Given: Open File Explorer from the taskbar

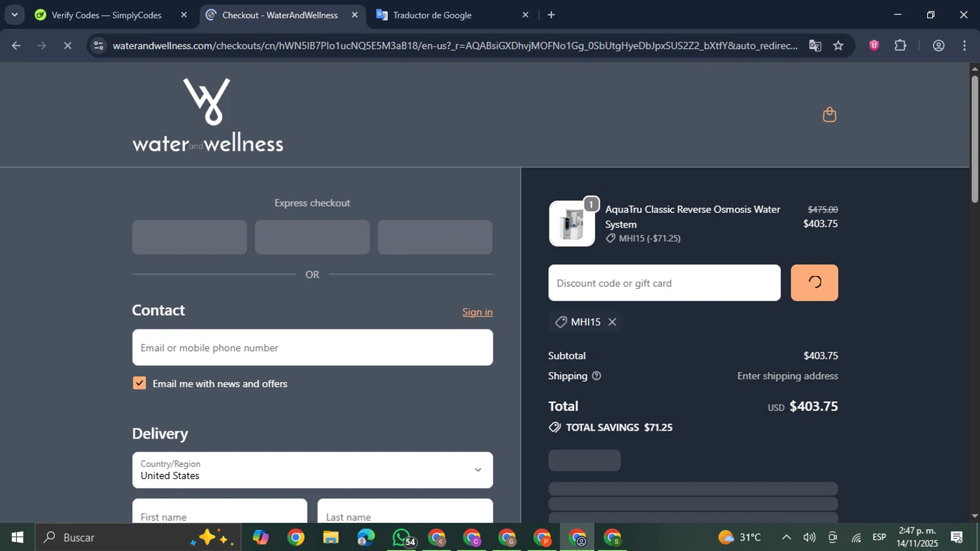Looking at the screenshot, I should pos(331,537).
